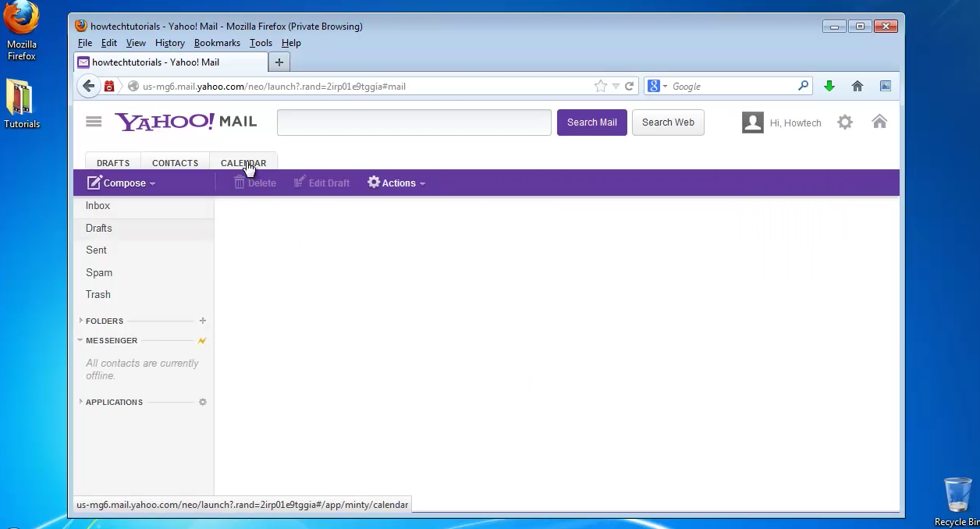
Task: Open the Recycle Bin on desktop
Action: click(957, 502)
